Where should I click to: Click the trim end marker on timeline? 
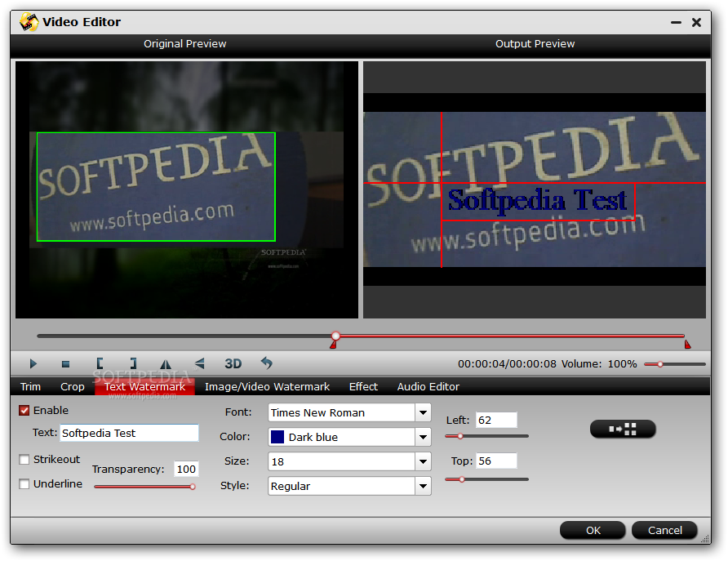[x=688, y=344]
